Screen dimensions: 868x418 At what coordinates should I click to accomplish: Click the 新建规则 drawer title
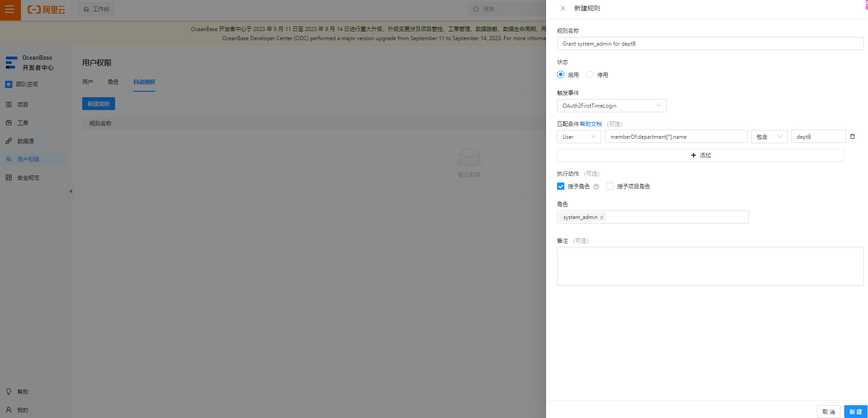coord(587,8)
